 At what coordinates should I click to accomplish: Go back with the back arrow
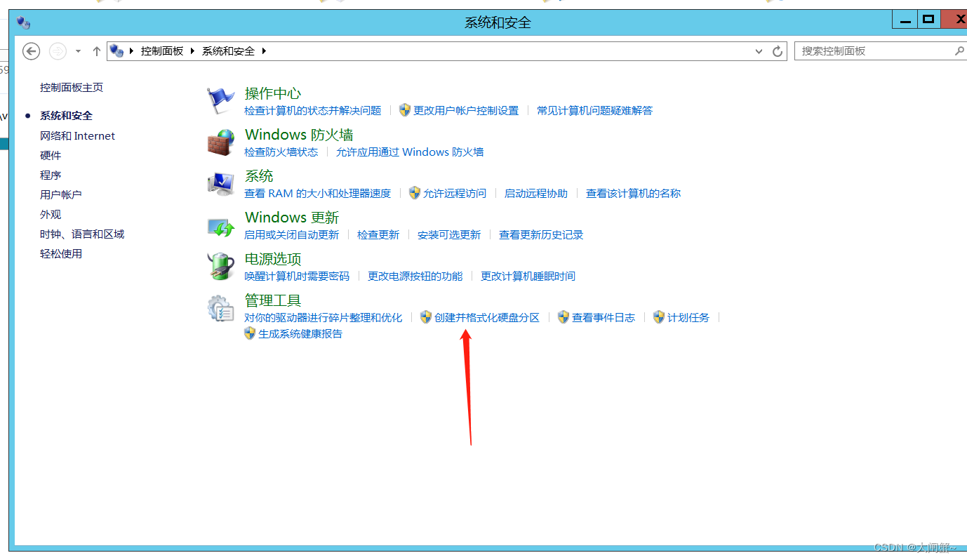click(x=32, y=51)
